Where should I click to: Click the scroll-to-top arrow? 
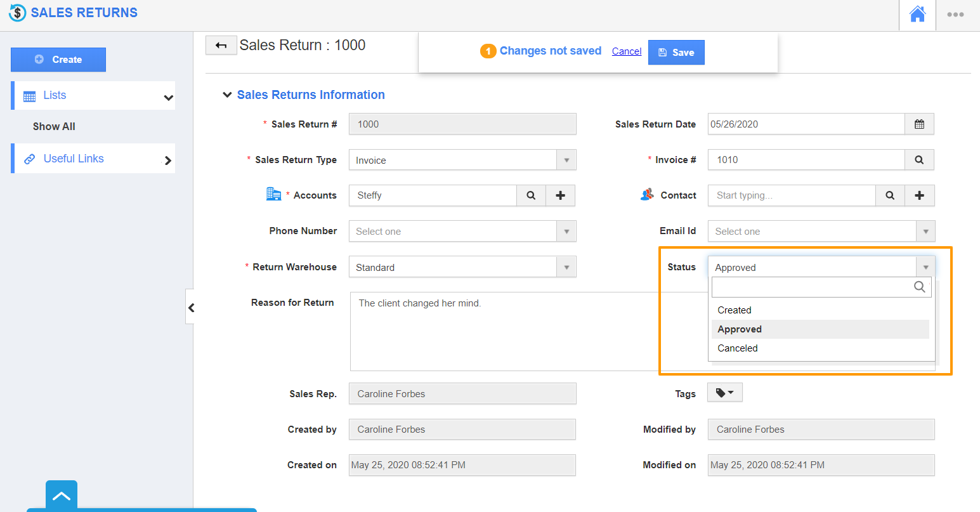[x=61, y=496]
